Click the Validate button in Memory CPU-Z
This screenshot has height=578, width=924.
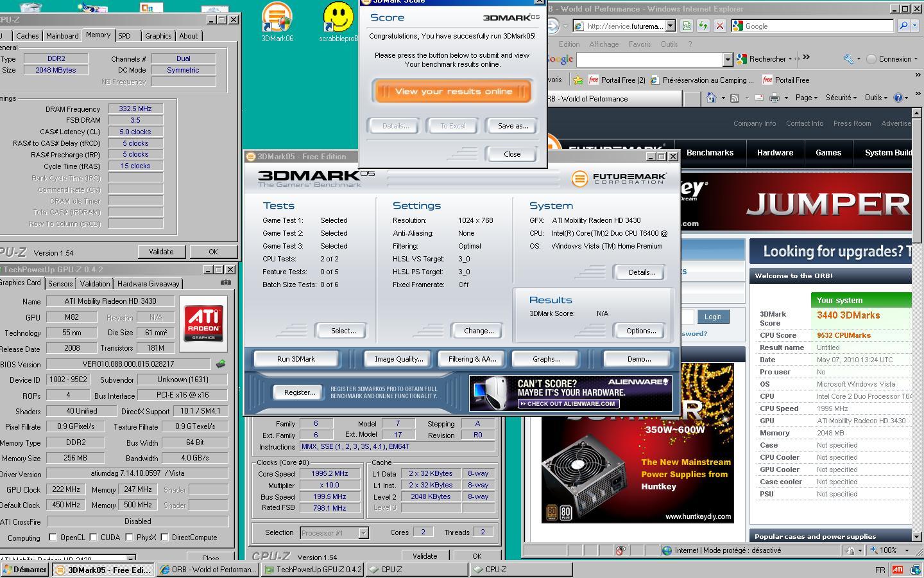pyautogui.click(x=161, y=252)
